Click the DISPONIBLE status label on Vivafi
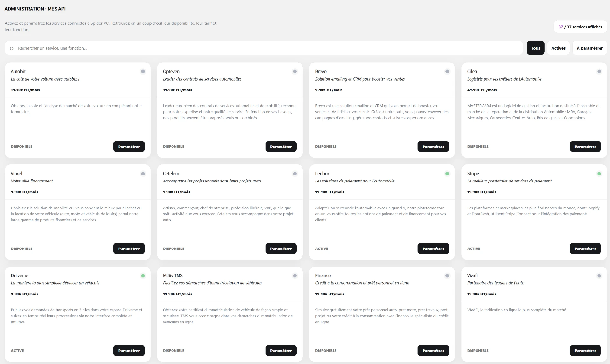 point(478,351)
